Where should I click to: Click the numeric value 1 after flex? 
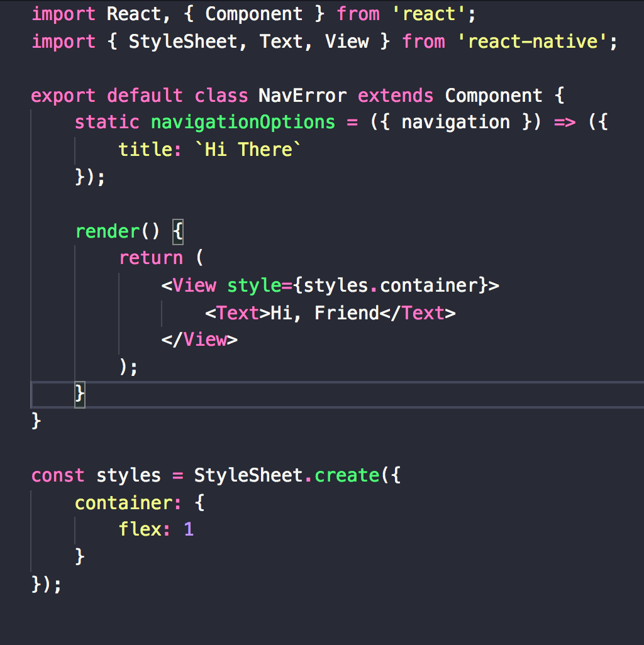pos(189,529)
